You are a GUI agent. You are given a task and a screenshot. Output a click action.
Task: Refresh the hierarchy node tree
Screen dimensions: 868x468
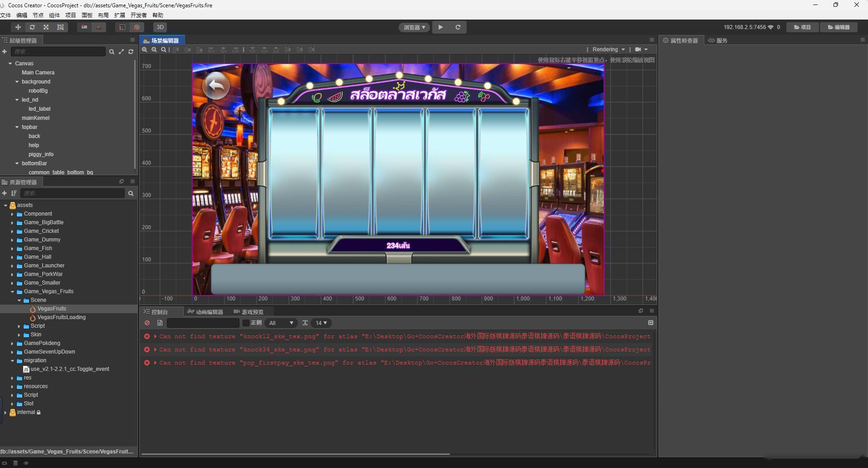(131, 52)
